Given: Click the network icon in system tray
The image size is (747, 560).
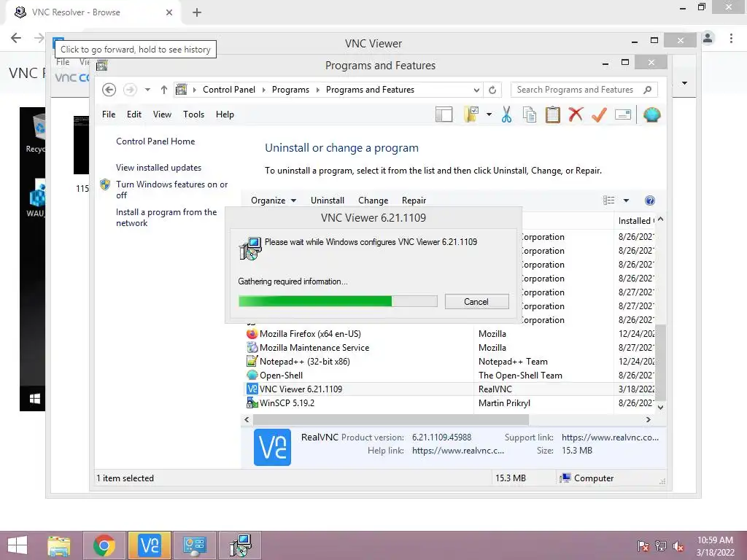Looking at the screenshot, I should tap(661, 546).
